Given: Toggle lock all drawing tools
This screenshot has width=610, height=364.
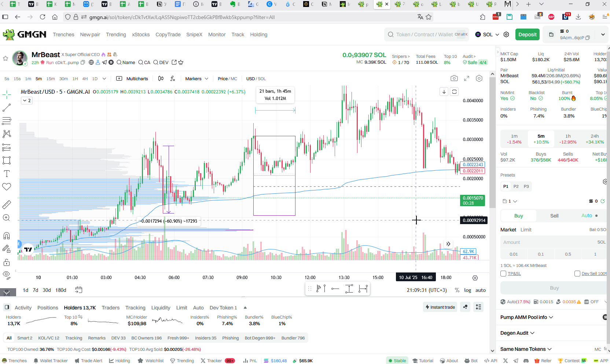Looking at the screenshot, I should (7, 262).
